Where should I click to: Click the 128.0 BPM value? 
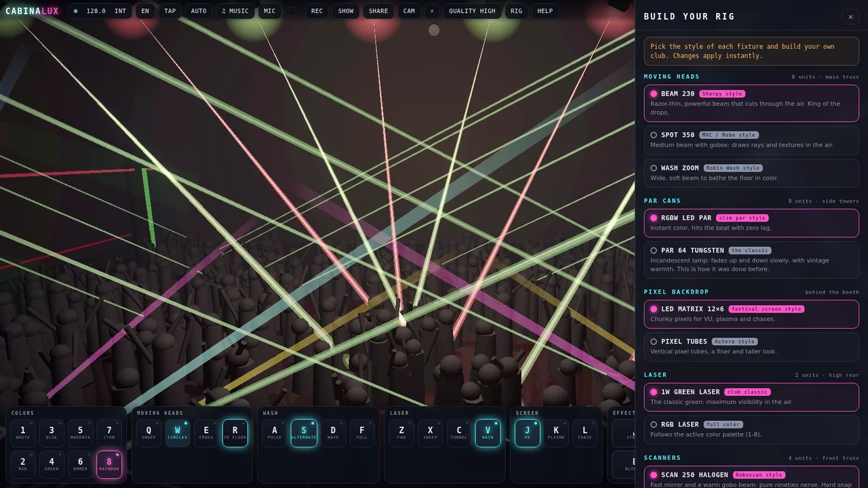pos(96,11)
